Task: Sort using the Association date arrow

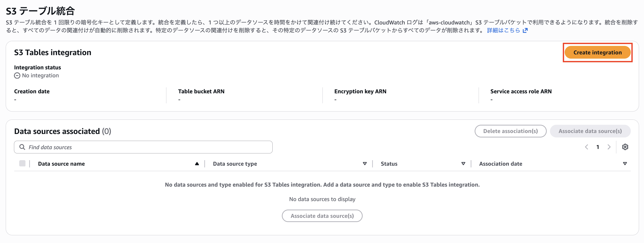Action: pyautogui.click(x=625, y=164)
